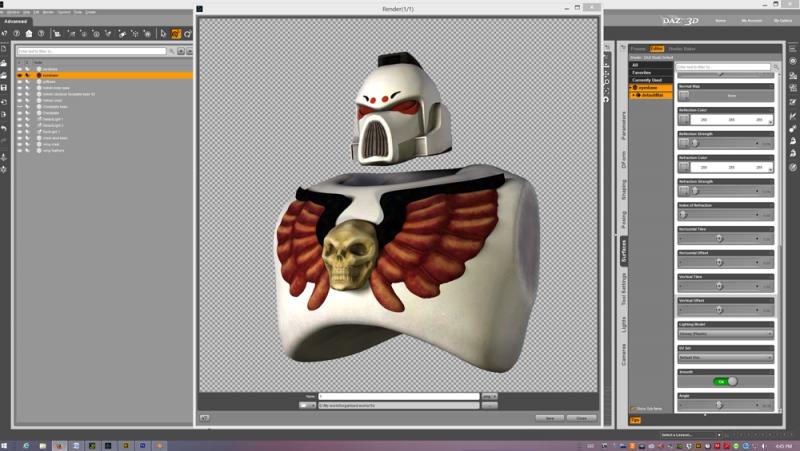Open Refraction Color value dropdown arrow
800x451 pixels.
point(770,169)
